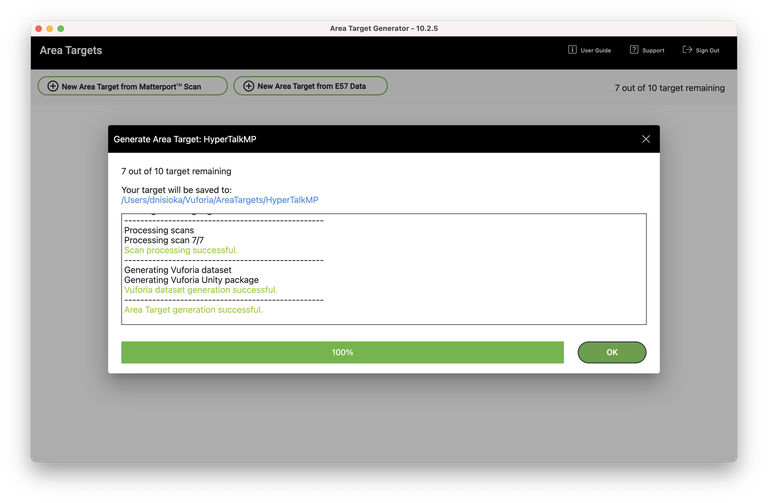Click Sign Out text in header
This screenshot has width=768, height=503.
(x=707, y=50)
